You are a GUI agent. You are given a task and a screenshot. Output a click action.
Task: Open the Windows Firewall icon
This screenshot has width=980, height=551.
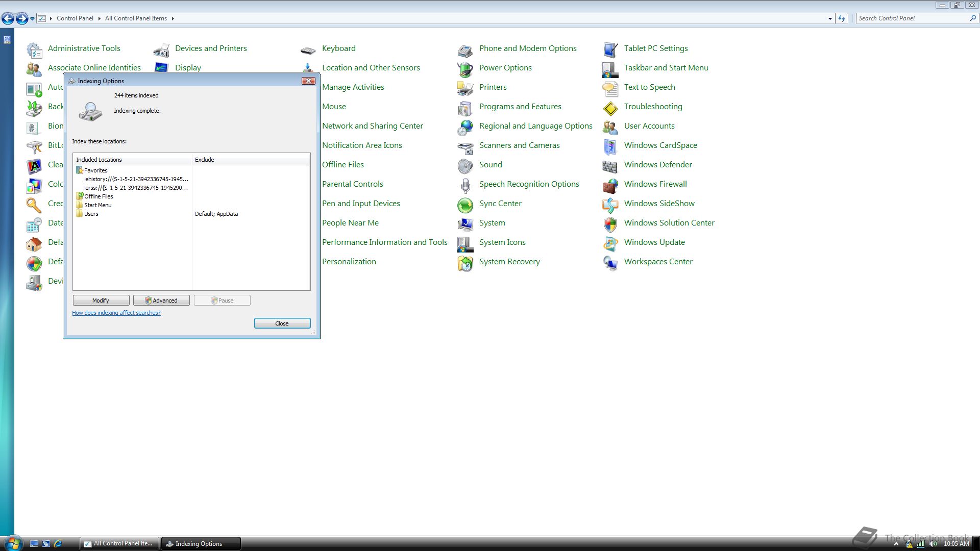click(x=610, y=186)
